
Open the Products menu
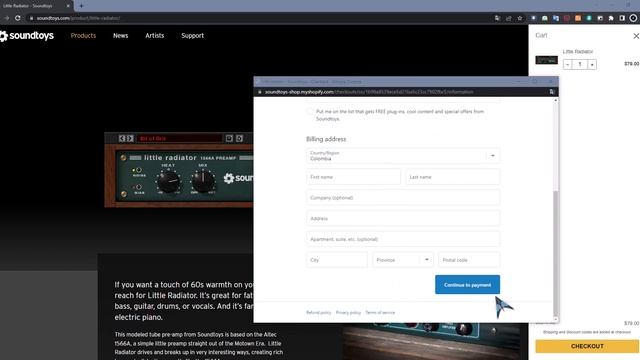(83, 36)
